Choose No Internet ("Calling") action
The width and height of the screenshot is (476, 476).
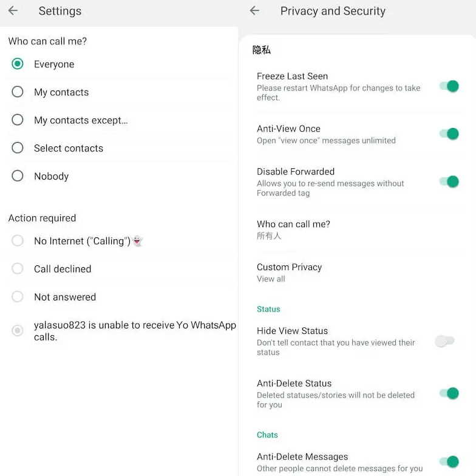pyautogui.click(x=18, y=240)
